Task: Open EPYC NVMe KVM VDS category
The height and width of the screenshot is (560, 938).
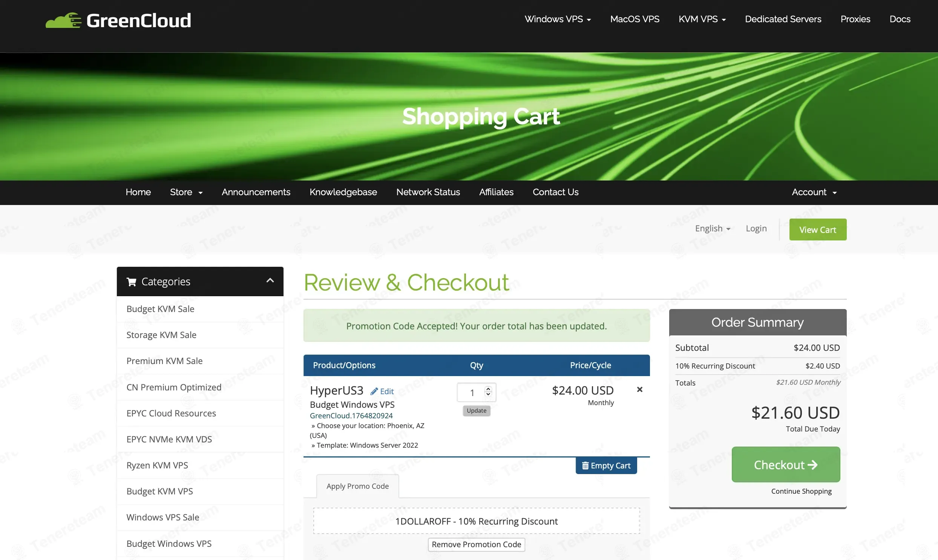Action: 200,439
